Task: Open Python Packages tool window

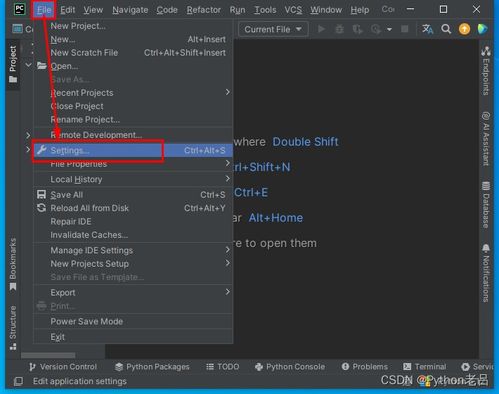Action: click(x=152, y=367)
